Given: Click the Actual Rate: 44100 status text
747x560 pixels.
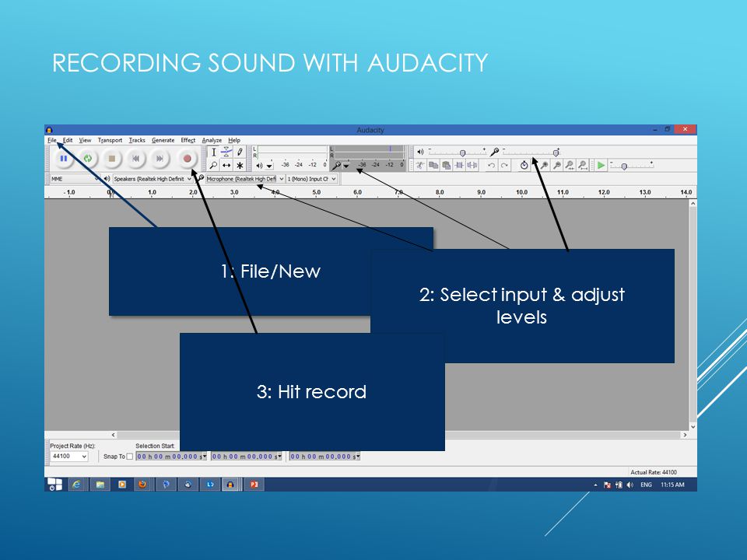Looking at the screenshot, I should point(654,472).
